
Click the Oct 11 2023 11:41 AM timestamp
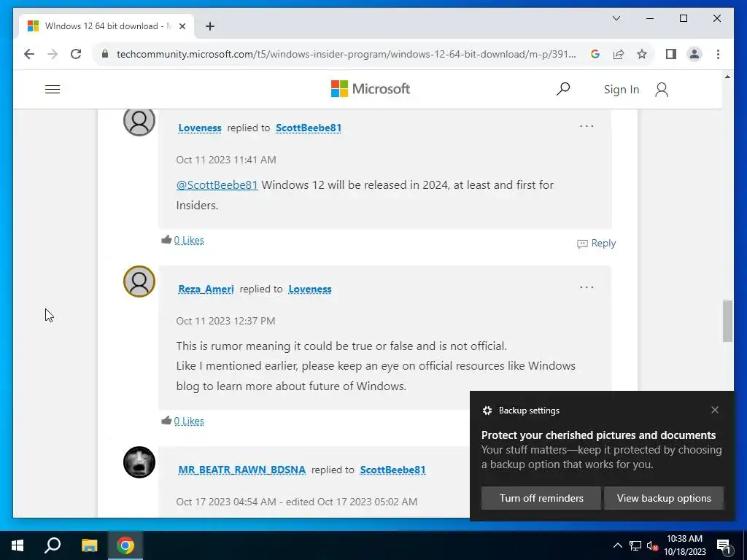click(x=226, y=160)
